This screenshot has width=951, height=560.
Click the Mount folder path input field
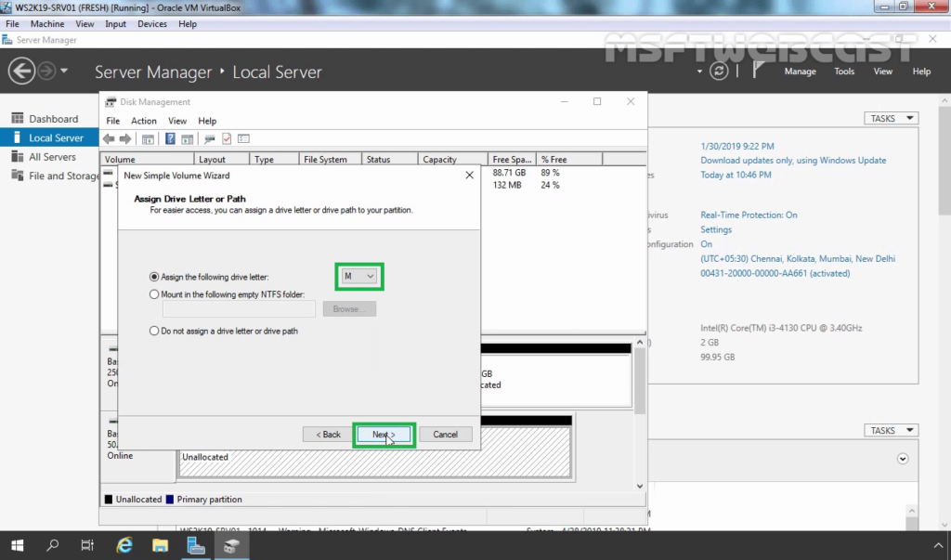(x=239, y=309)
